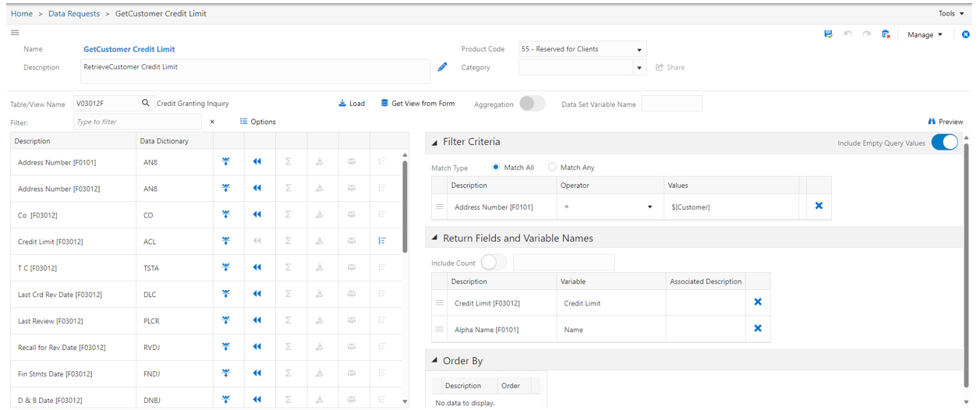The image size is (980, 410).
Task: Click Get View from Form
Action: (x=418, y=103)
